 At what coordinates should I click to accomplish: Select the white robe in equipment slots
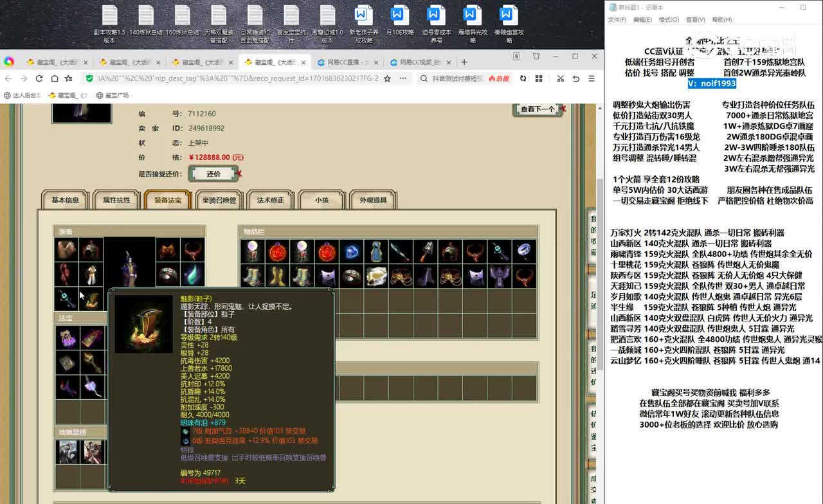[91, 274]
